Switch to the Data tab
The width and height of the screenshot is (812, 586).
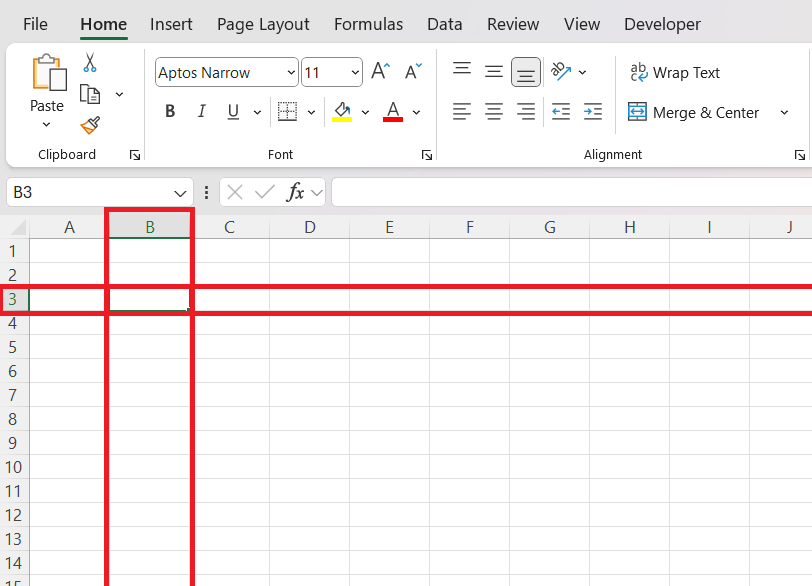444,24
